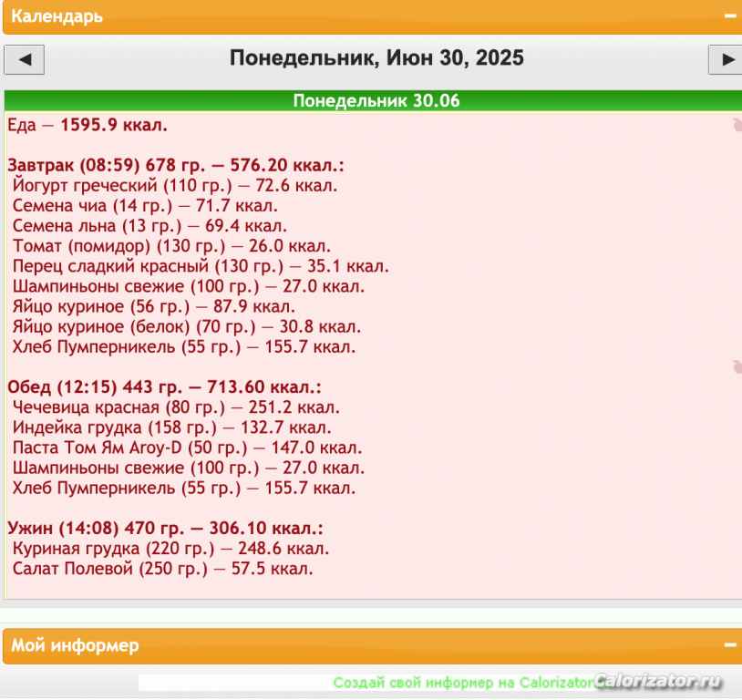
Task: Click the hand icon above Обед section
Action: click(x=737, y=366)
